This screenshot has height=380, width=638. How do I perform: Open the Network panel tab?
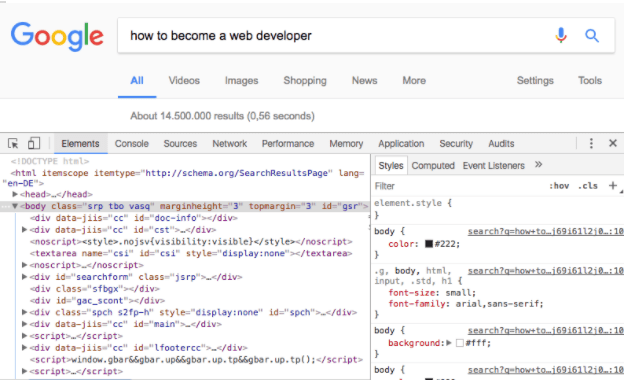pyautogui.click(x=229, y=144)
